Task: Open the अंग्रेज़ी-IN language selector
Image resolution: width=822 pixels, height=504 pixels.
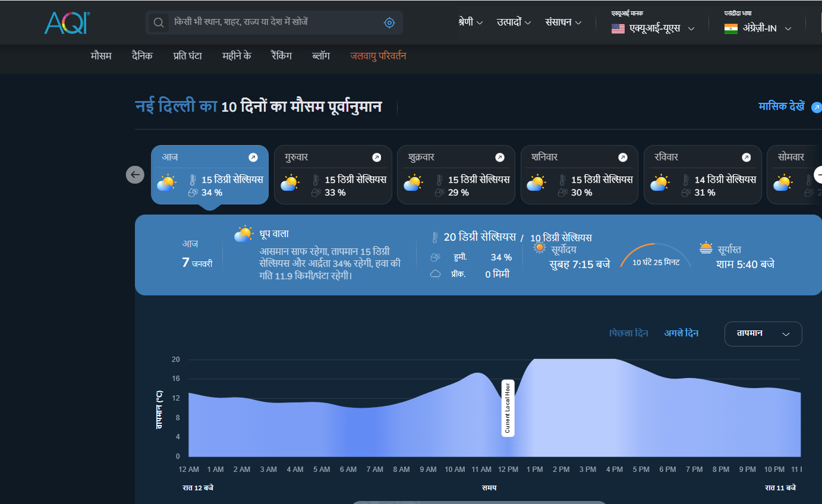Action: tap(758, 29)
